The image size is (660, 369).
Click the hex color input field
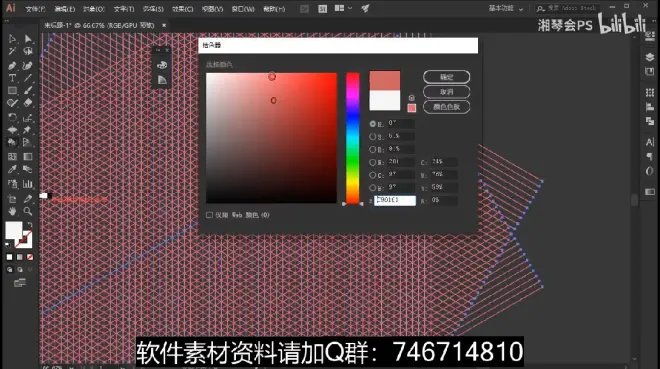click(x=395, y=200)
